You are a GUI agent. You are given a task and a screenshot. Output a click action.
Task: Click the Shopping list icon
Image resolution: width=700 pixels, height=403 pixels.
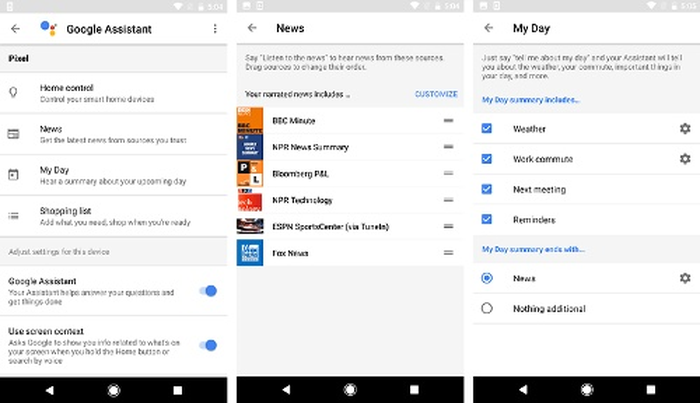(x=14, y=215)
